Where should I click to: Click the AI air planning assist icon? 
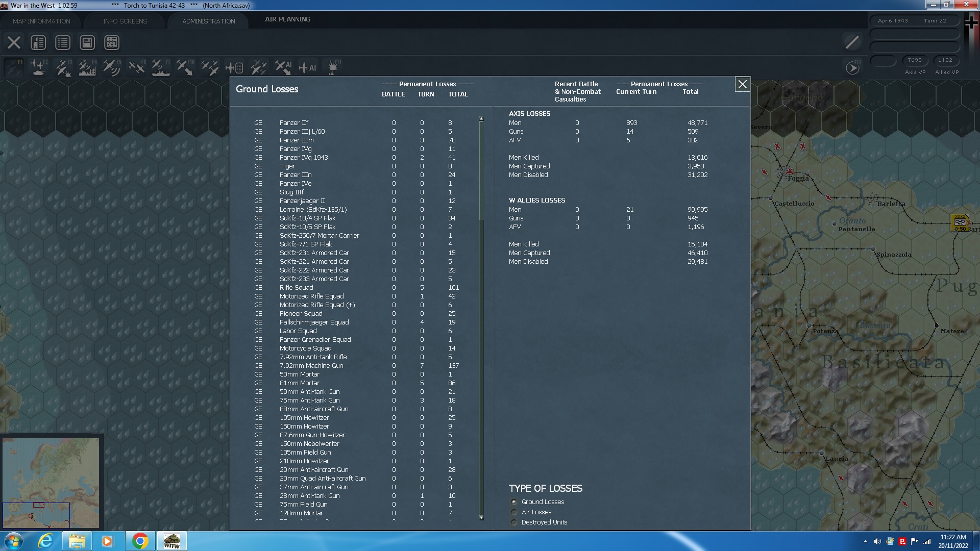coord(308,67)
